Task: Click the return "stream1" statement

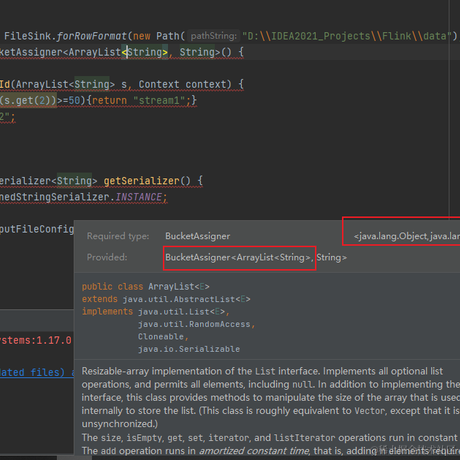Action: (x=141, y=100)
